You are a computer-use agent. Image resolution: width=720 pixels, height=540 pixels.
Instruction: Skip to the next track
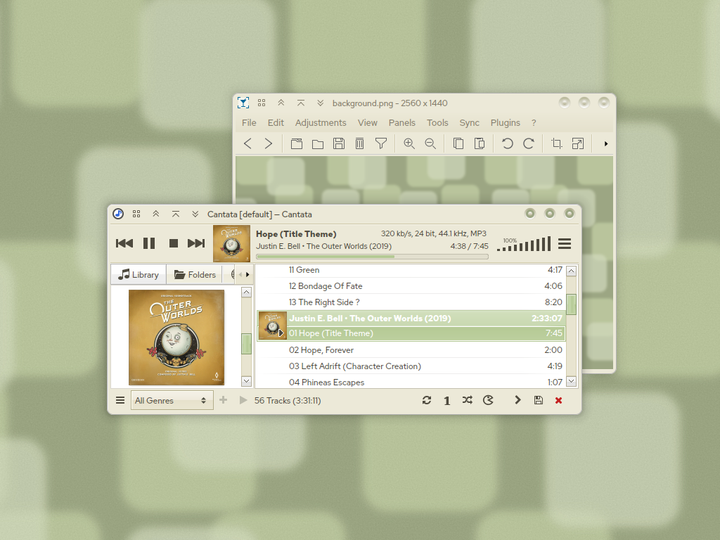196,243
